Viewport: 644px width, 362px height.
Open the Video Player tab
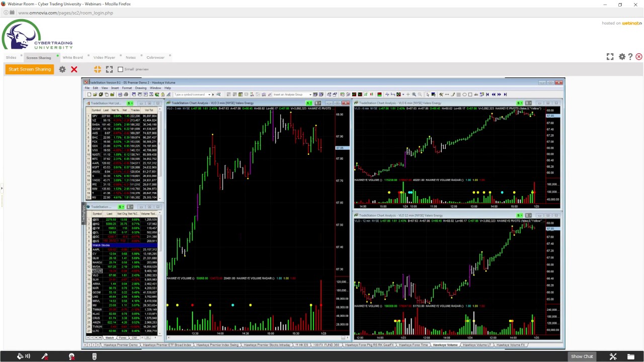tap(104, 57)
